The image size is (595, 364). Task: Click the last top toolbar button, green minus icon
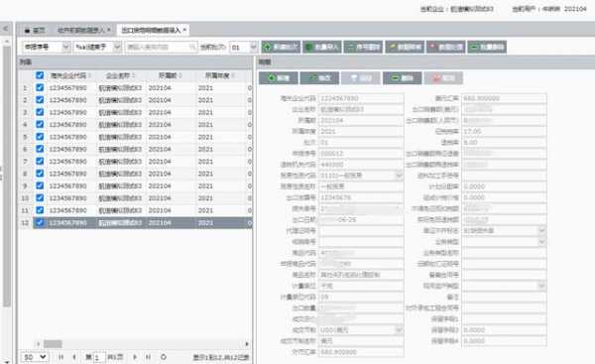pos(487,47)
